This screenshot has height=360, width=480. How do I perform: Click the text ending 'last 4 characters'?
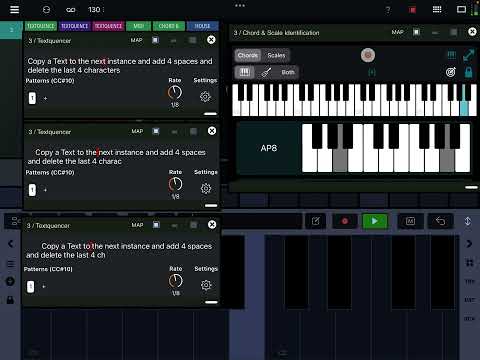tap(120, 66)
